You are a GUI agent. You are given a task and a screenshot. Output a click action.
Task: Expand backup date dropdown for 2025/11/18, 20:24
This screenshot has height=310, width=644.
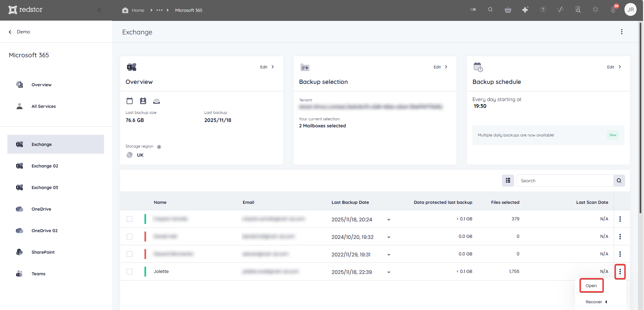(x=389, y=220)
